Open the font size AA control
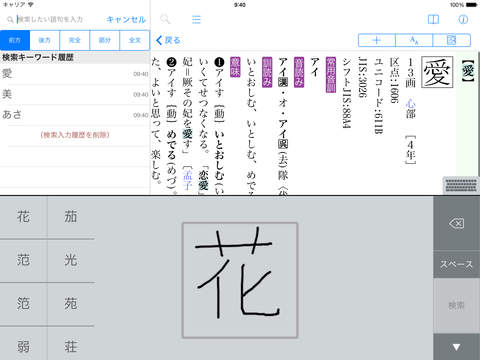 coord(414,40)
